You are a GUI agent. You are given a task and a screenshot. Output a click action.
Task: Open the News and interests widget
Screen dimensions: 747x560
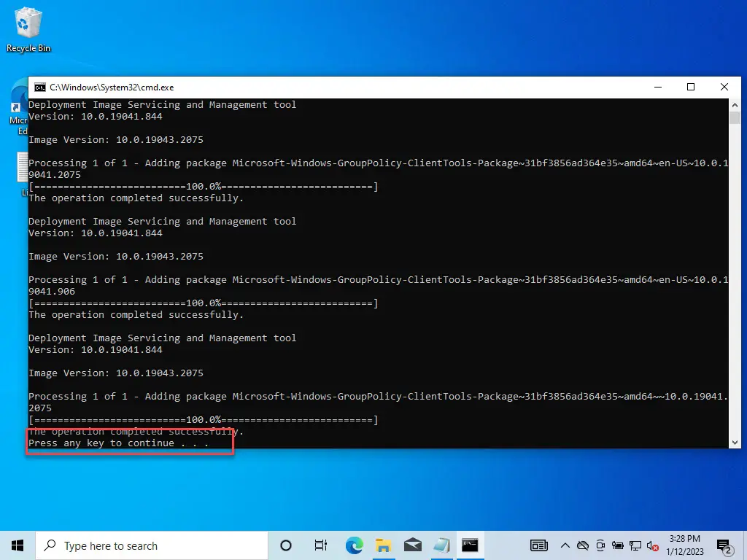[x=539, y=545]
